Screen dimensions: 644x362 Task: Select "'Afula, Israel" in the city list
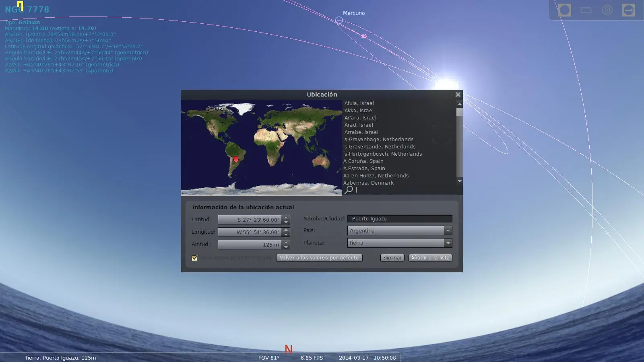359,103
